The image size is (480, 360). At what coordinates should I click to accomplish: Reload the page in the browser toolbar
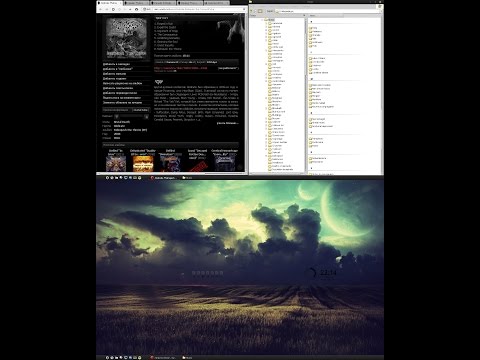(x=113, y=9)
